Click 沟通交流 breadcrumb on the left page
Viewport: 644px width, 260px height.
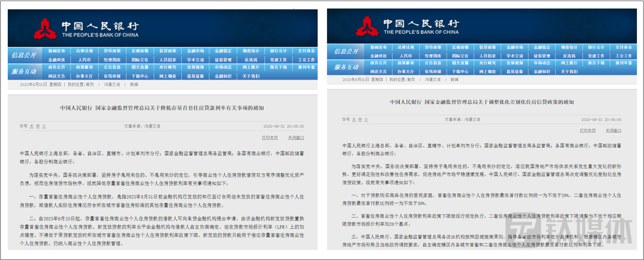(112, 84)
